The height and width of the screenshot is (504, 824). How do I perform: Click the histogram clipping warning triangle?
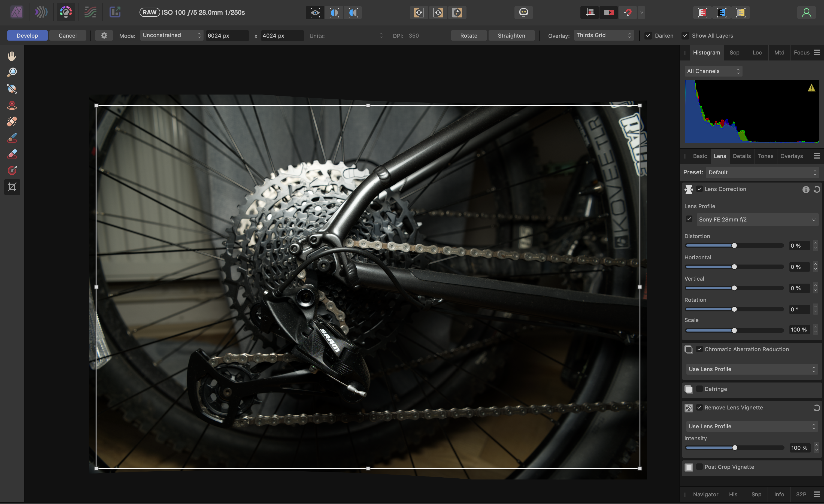tap(811, 88)
